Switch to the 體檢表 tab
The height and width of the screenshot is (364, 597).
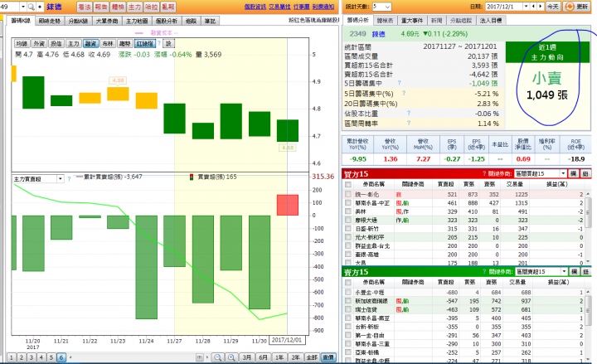[x=386, y=21]
